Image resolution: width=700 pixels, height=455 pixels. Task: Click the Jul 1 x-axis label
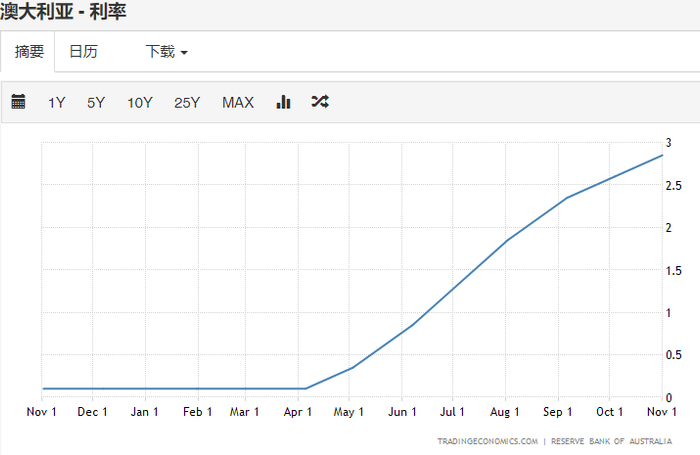(452, 412)
